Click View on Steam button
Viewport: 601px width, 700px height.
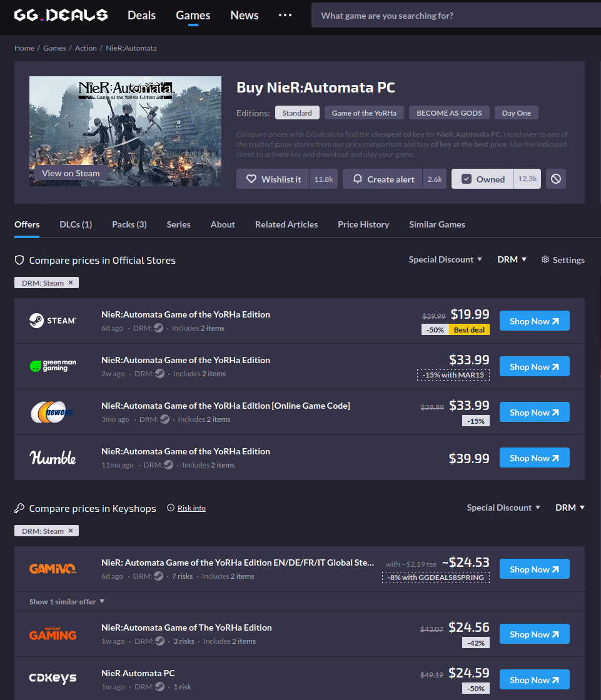coord(71,173)
